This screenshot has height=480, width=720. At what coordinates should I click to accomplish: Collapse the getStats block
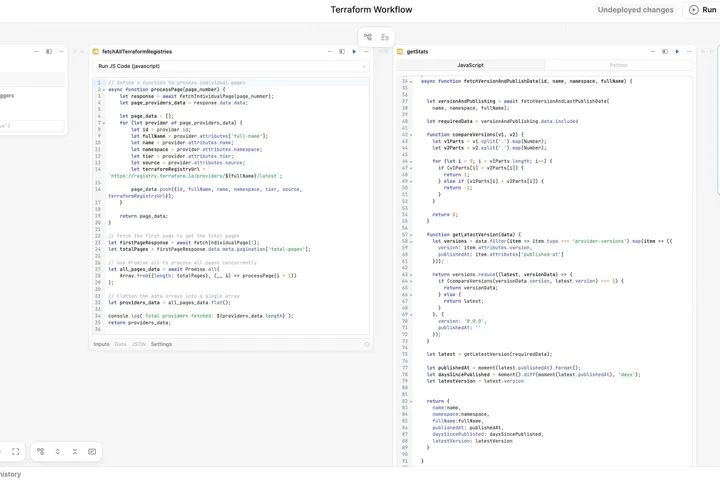(652, 51)
